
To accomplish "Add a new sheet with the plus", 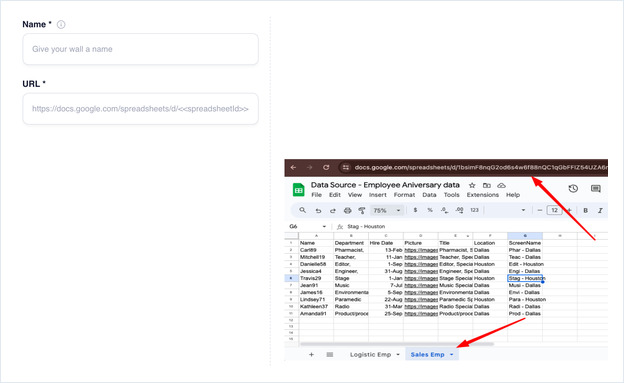I will pos(311,354).
